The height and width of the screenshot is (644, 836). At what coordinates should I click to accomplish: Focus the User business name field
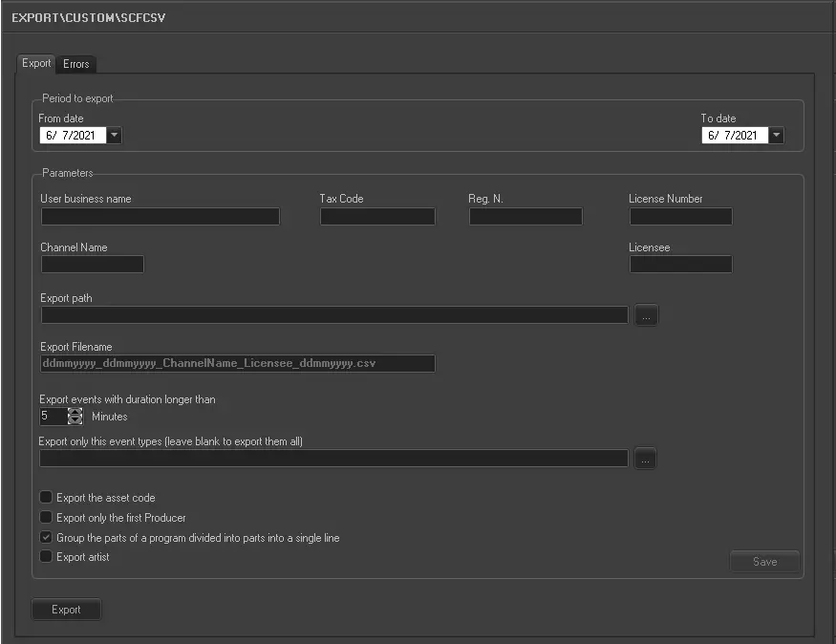[x=160, y=217]
